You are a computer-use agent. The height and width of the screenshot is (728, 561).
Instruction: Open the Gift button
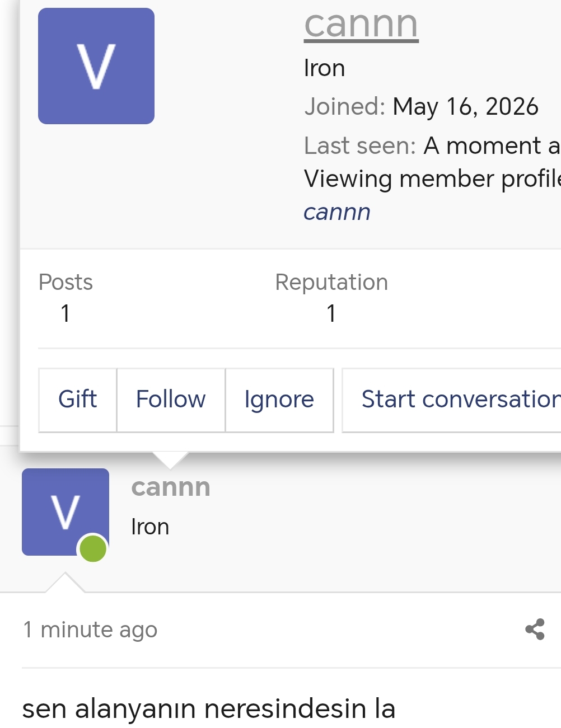78,400
